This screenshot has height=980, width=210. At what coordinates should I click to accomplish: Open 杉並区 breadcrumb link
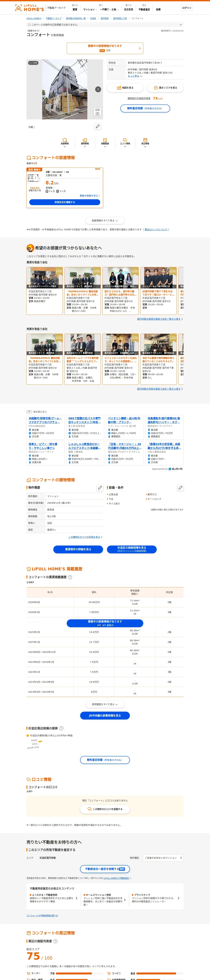93,18
